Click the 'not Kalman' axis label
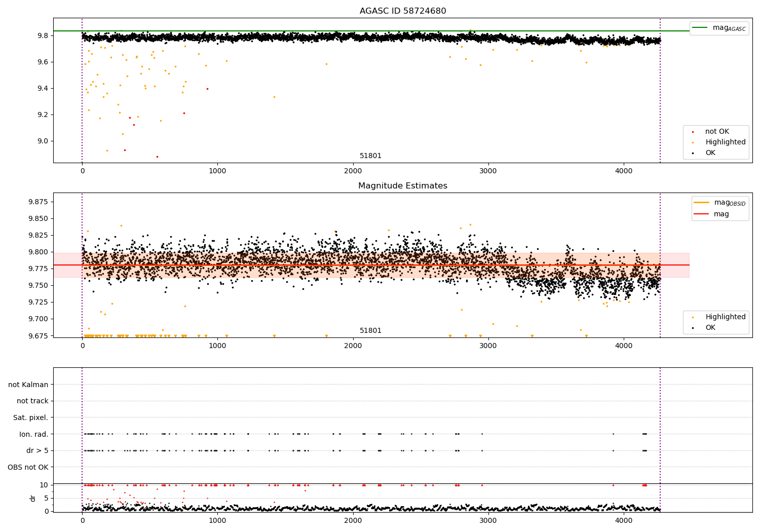This screenshot has width=760, height=532. [x=28, y=385]
